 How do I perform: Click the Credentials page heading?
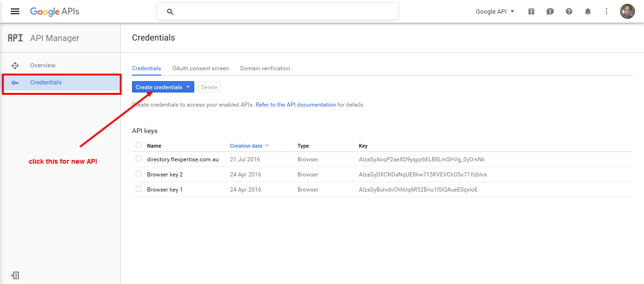click(153, 38)
